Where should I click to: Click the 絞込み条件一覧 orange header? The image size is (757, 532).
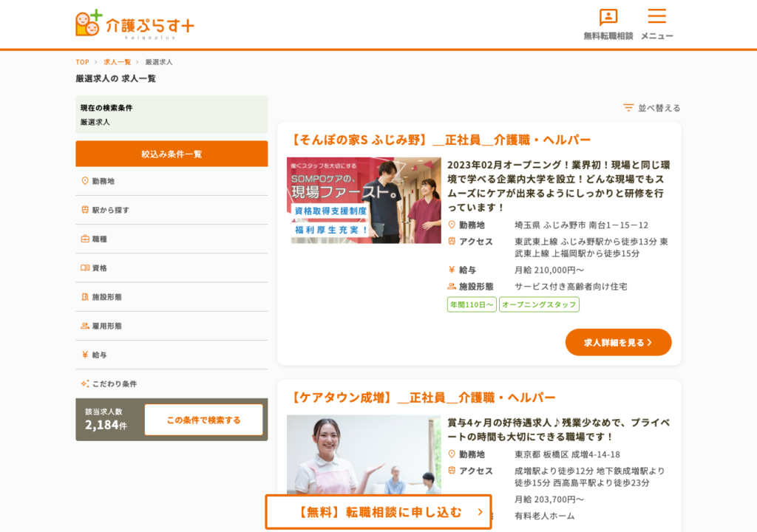click(x=172, y=154)
